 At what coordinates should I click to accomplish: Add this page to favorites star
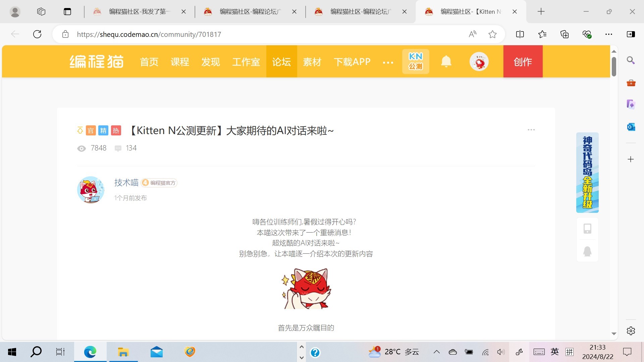(x=492, y=34)
